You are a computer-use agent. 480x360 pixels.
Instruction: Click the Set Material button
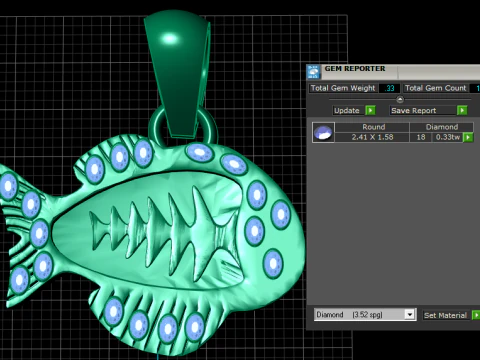click(x=445, y=315)
